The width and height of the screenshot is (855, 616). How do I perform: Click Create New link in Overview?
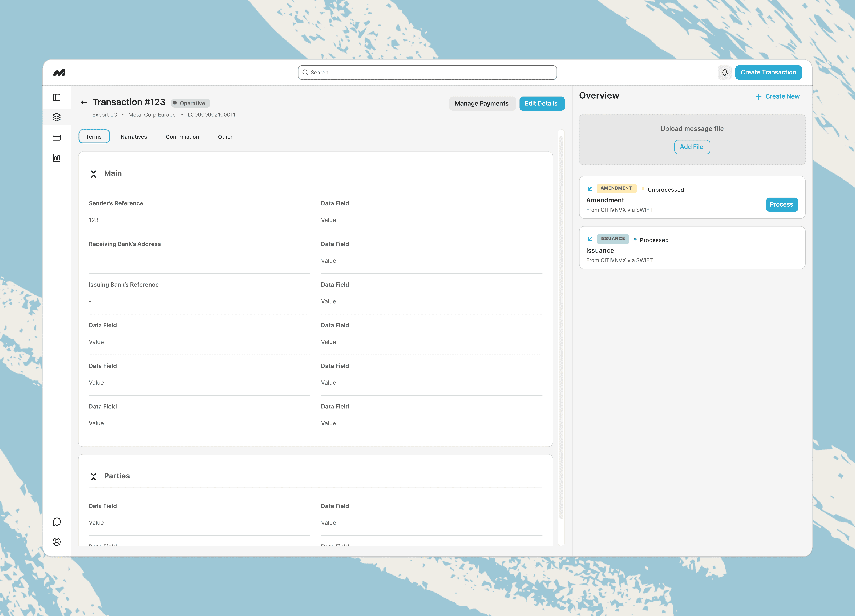[x=777, y=96]
